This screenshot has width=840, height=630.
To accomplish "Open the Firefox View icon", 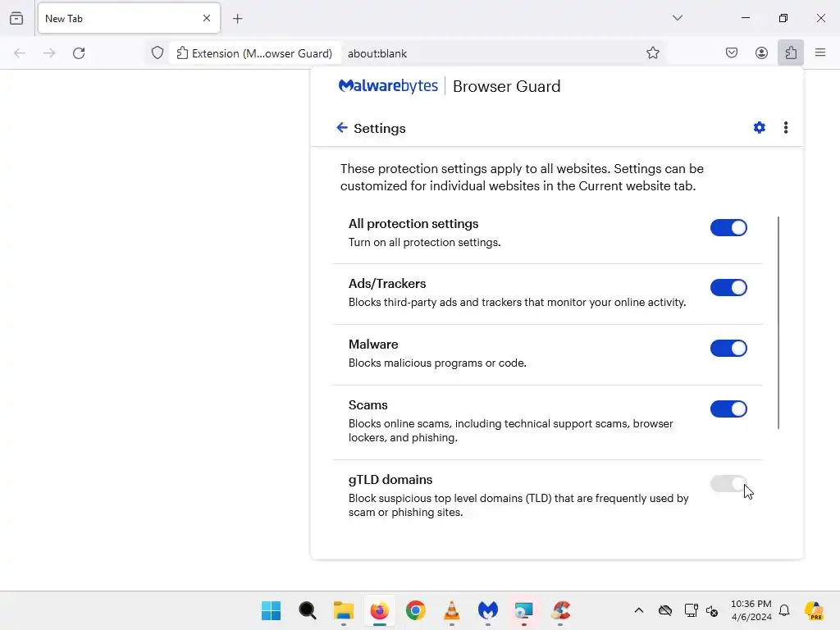I will click(16, 18).
